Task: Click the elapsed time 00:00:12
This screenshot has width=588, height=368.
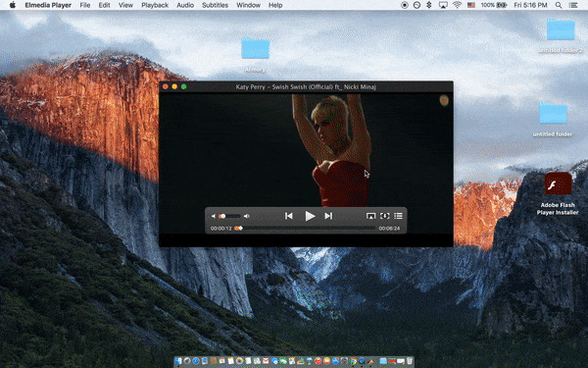Action: (x=220, y=229)
